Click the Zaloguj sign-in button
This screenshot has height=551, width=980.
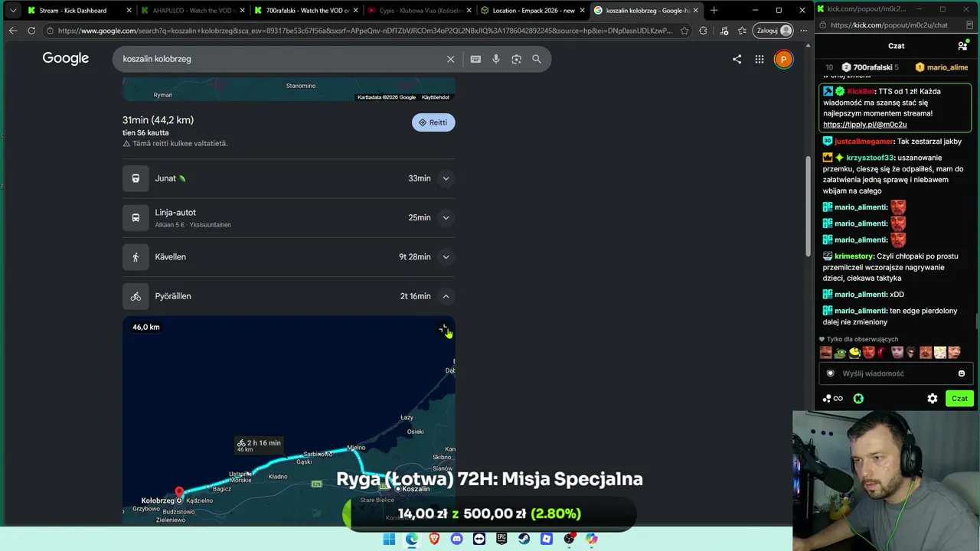(775, 31)
